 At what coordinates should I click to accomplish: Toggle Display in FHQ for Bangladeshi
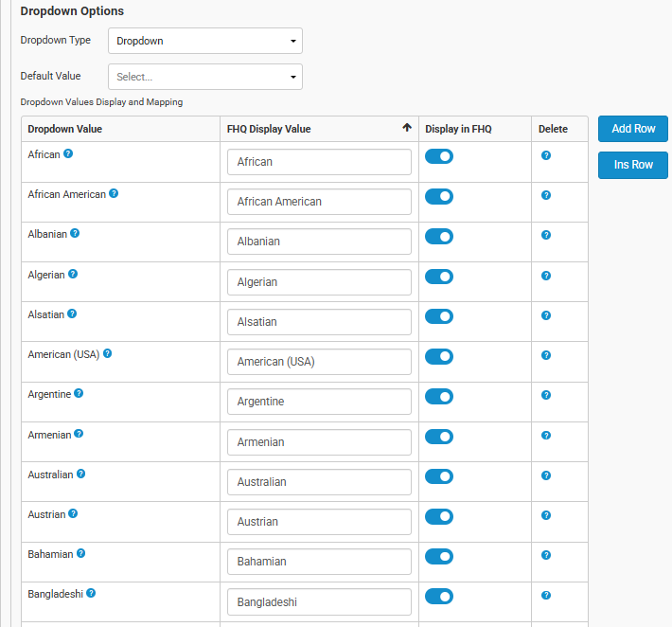tap(439, 597)
